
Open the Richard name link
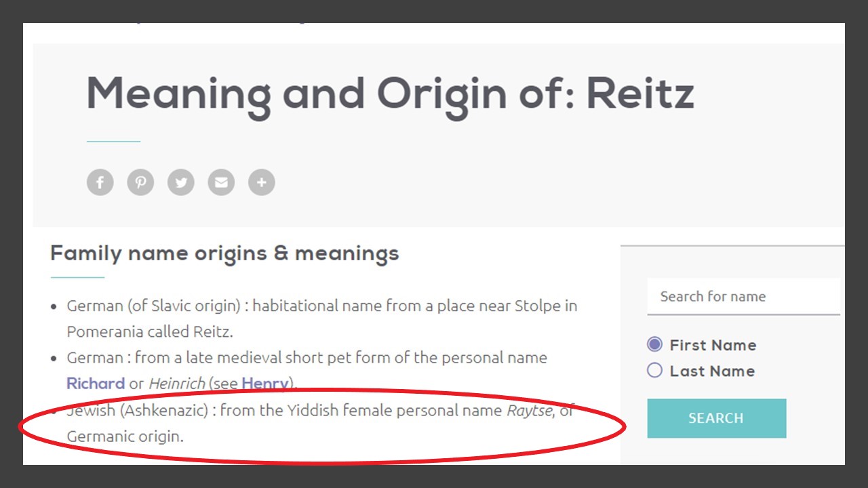(x=96, y=384)
